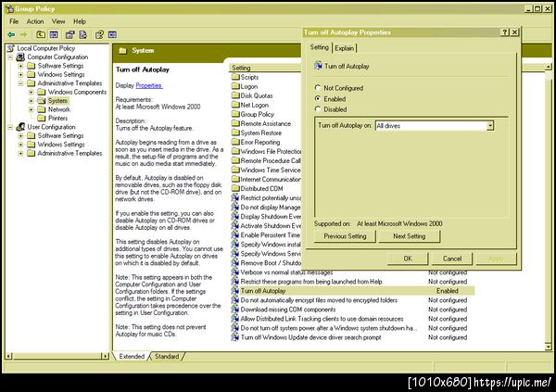Click the Computer Configuration computer icon
The width and height of the screenshot is (556, 392).
click(20, 57)
